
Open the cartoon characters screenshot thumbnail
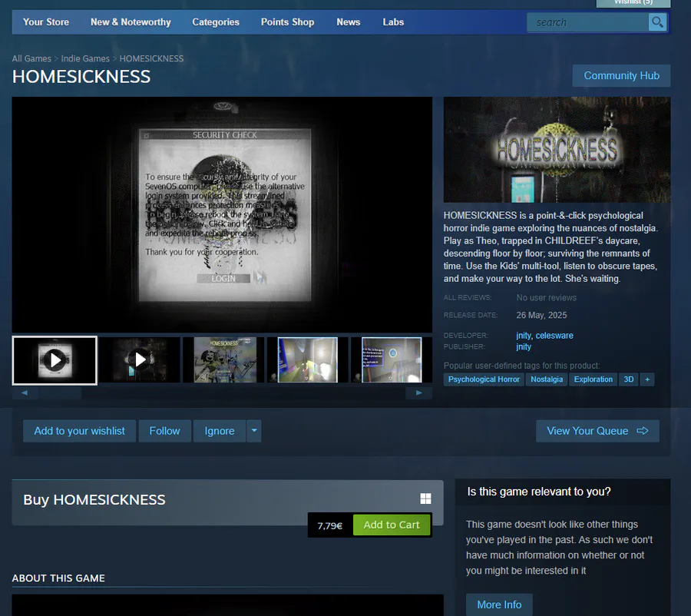tap(225, 359)
